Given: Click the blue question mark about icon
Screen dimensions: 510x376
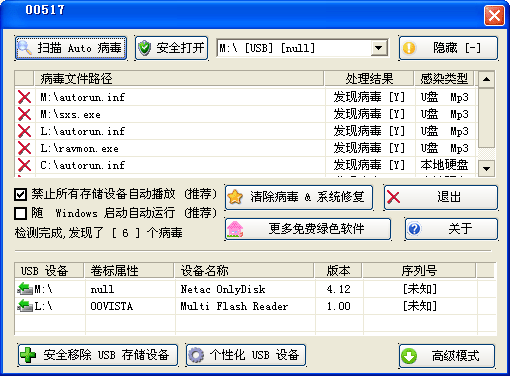Looking at the screenshot, I should [415, 229].
